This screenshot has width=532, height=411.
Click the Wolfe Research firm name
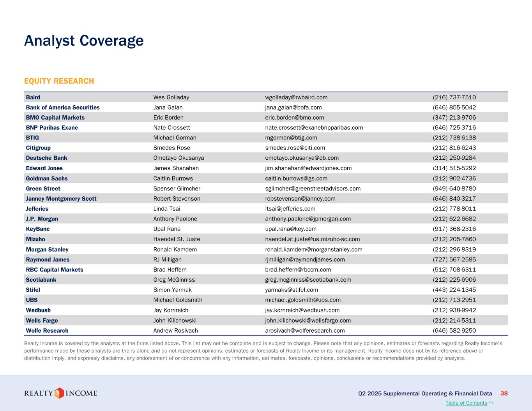pos(47,331)
